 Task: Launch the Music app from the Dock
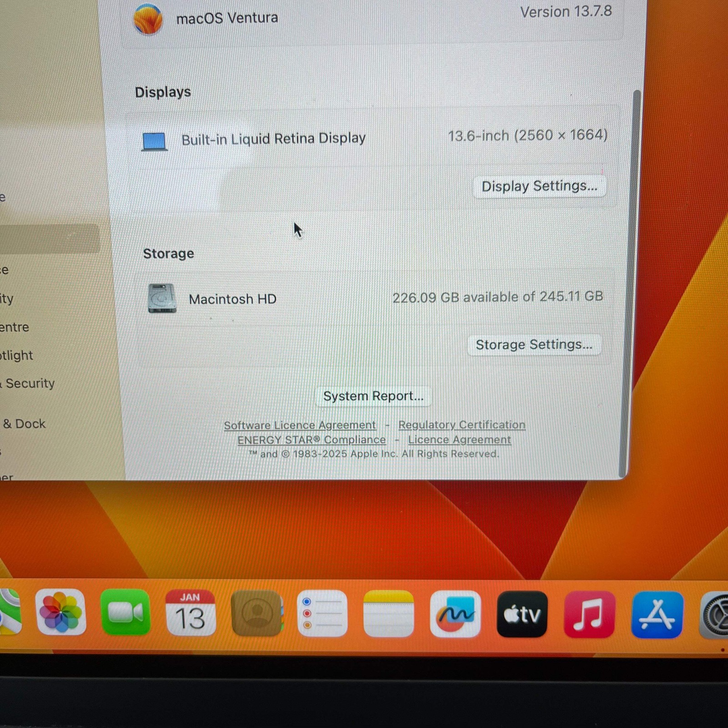pos(589,615)
